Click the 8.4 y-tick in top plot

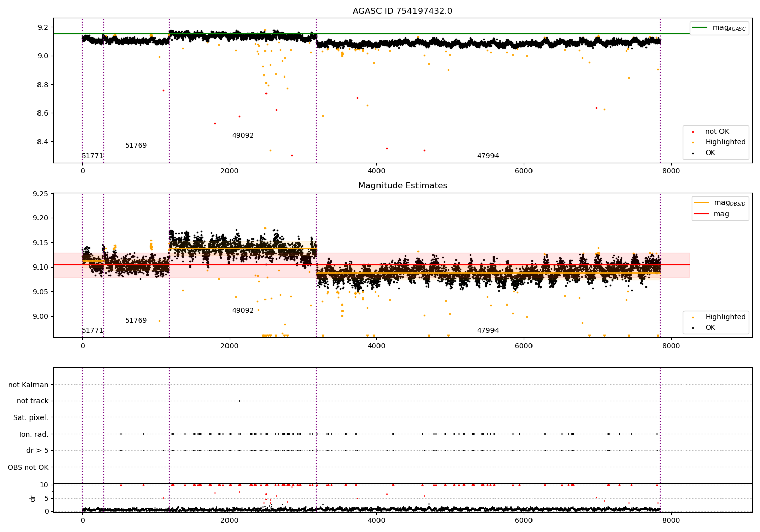[x=43, y=142]
